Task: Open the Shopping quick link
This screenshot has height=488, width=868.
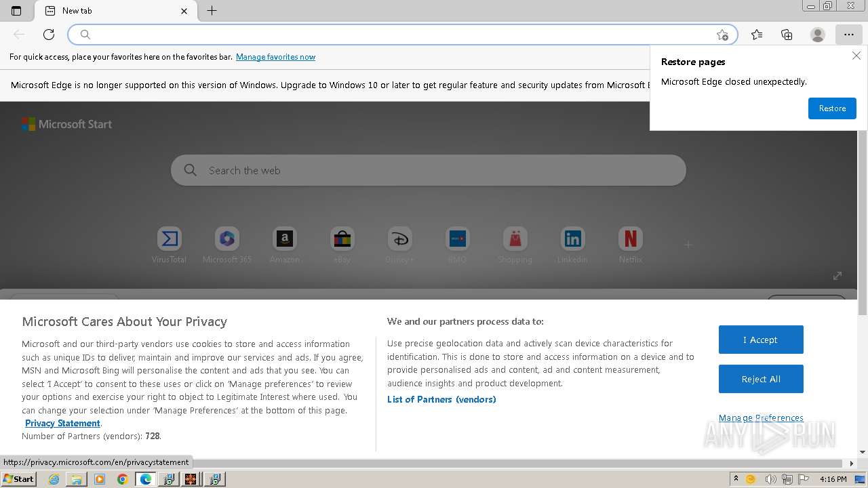Action: [515, 245]
